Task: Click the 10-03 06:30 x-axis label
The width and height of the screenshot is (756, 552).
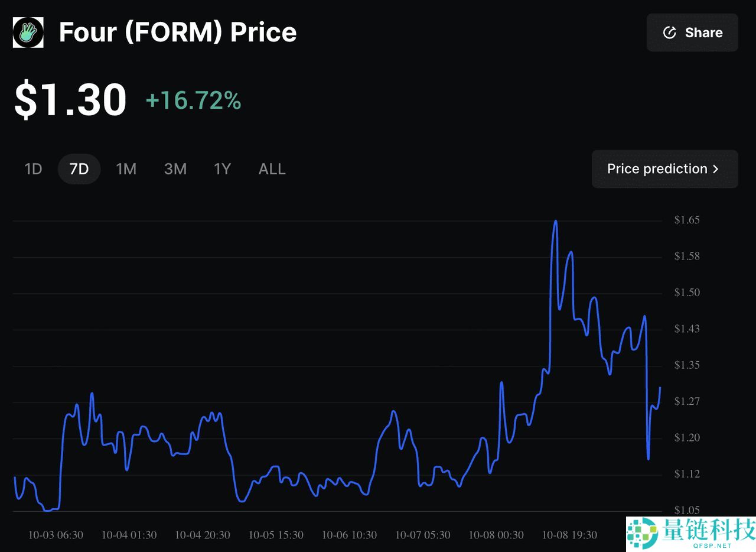Action: click(x=56, y=535)
